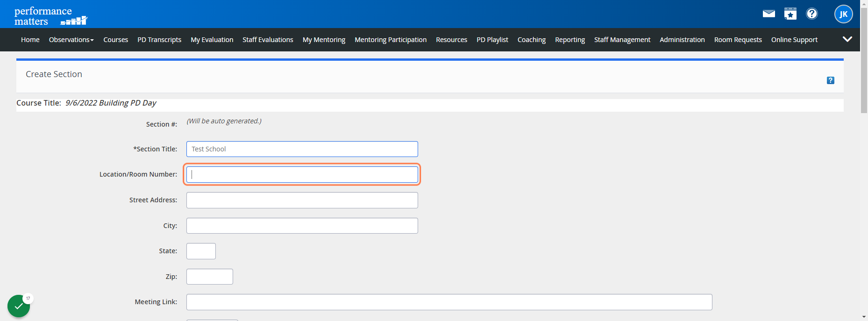The image size is (868, 321).
Task: Expand more navigation items chevron
Action: pos(847,39)
